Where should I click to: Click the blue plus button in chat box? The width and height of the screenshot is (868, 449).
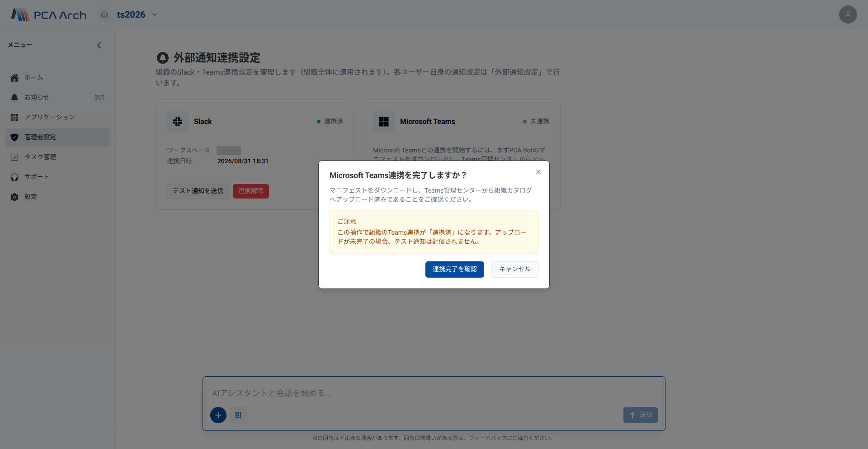218,415
